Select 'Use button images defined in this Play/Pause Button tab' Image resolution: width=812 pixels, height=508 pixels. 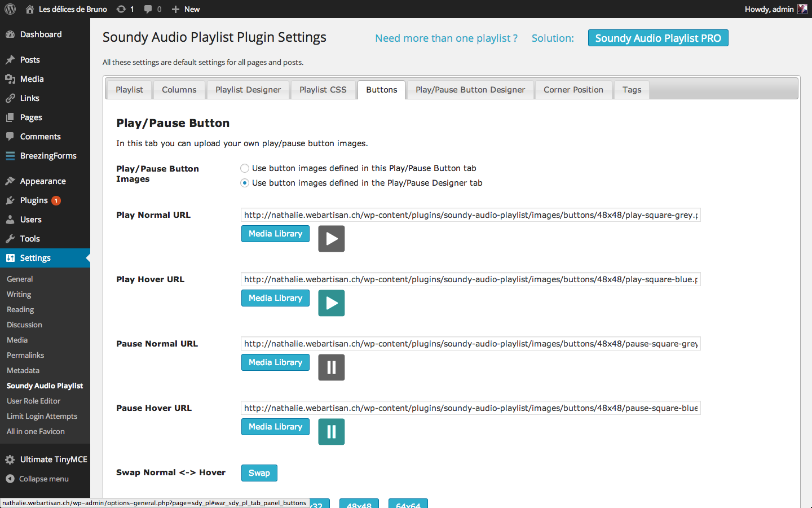[245, 168]
